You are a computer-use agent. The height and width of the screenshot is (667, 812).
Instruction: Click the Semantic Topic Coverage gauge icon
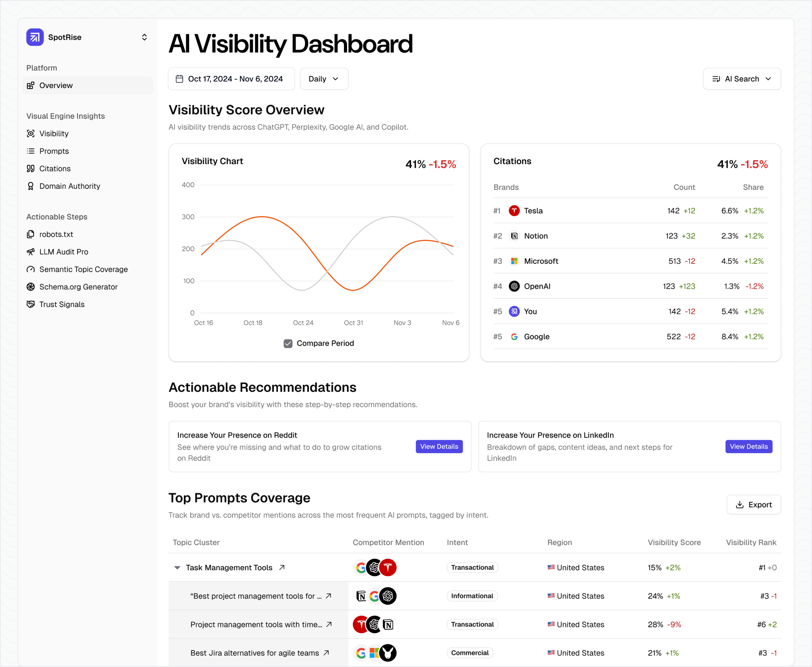(31, 269)
